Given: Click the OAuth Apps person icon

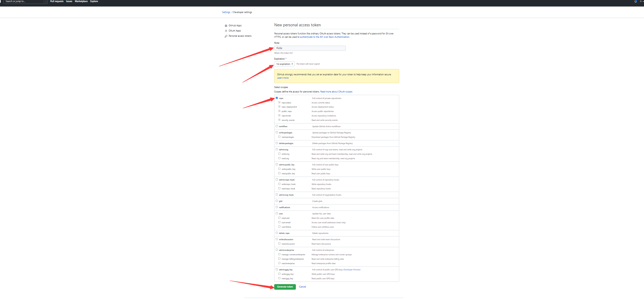Looking at the screenshot, I should click(226, 31).
